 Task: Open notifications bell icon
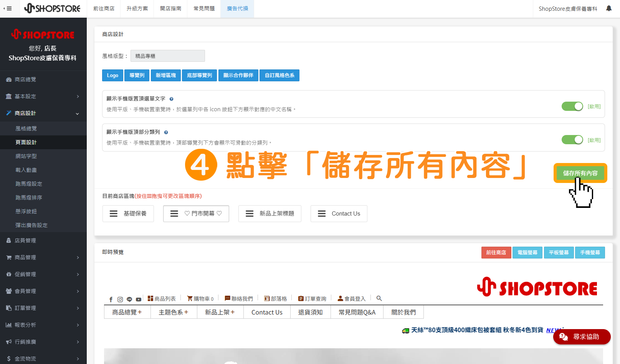click(x=609, y=8)
